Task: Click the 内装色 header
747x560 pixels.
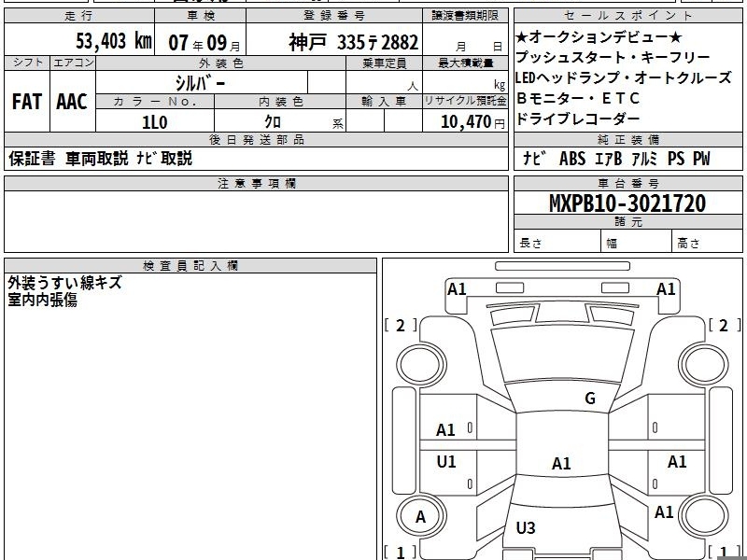Action: pyautogui.click(x=280, y=102)
